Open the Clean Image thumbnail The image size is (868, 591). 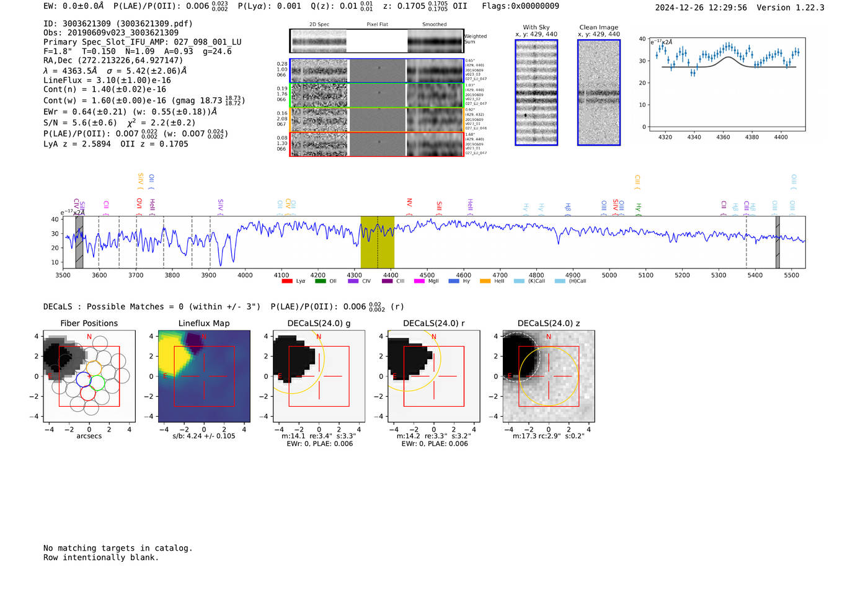(599, 92)
